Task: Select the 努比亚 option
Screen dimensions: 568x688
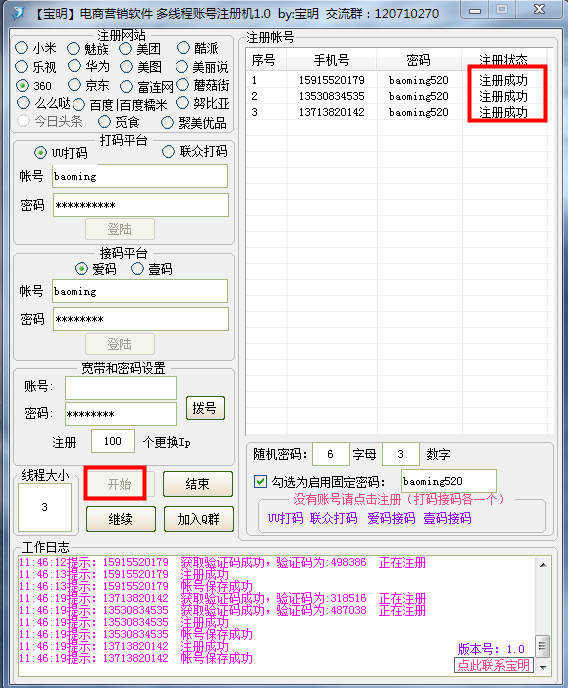Action: (182, 103)
